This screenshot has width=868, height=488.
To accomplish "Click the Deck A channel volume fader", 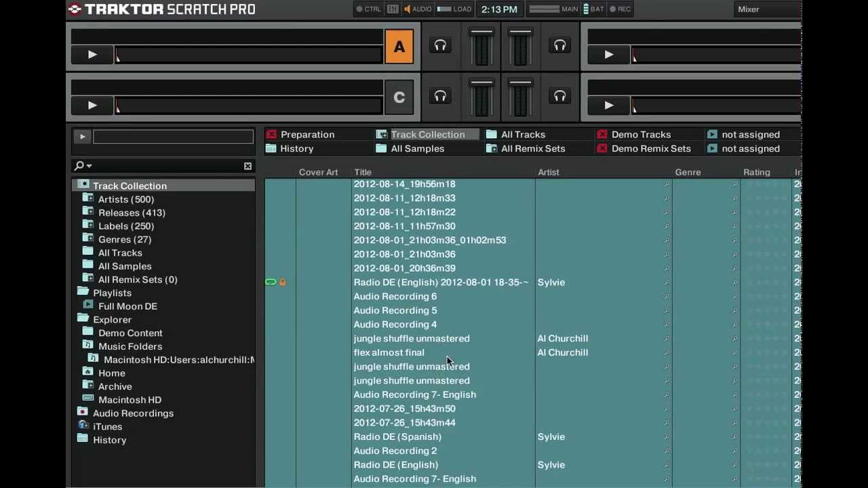I will coord(481,47).
